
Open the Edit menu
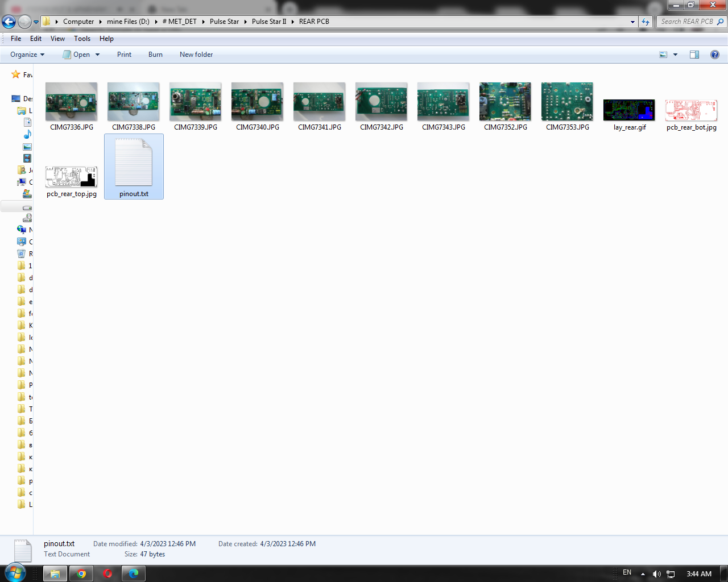[x=36, y=39]
